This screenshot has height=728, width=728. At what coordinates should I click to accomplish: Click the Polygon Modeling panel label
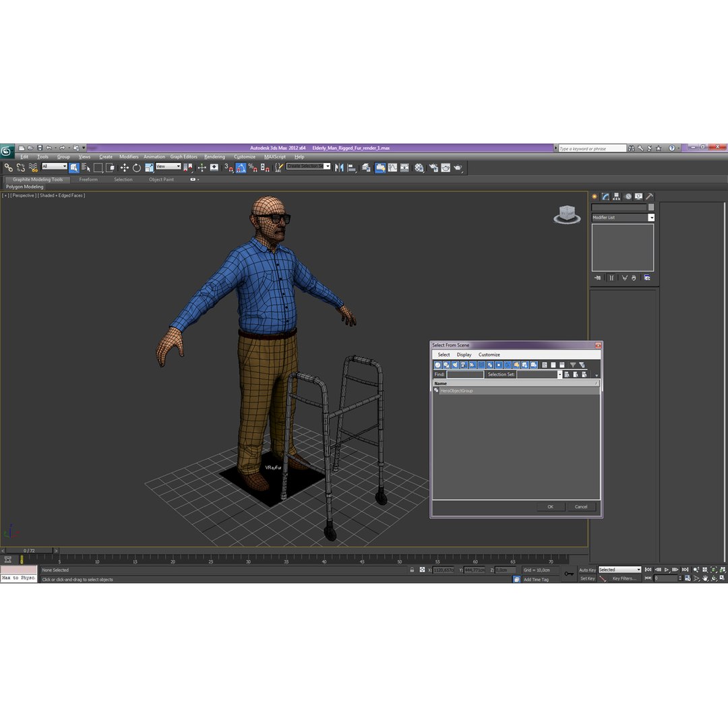[25, 187]
